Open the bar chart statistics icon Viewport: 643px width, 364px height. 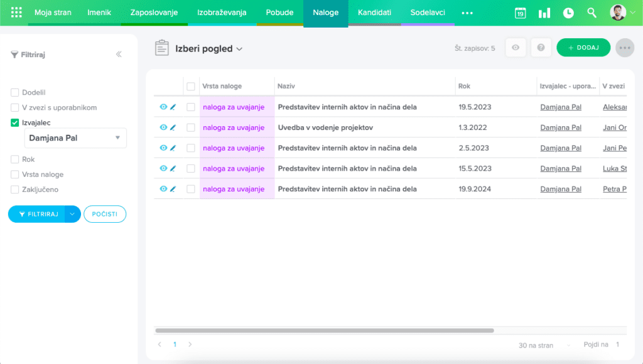[544, 13]
